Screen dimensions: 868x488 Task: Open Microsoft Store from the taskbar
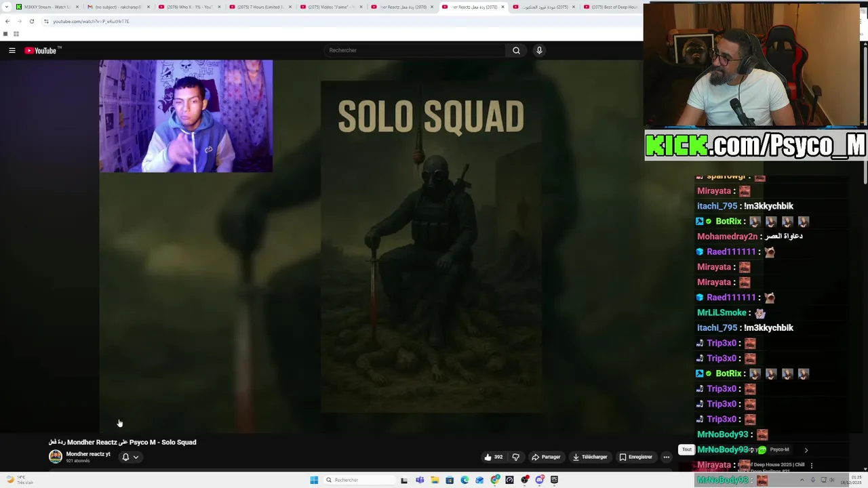click(x=449, y=480)
